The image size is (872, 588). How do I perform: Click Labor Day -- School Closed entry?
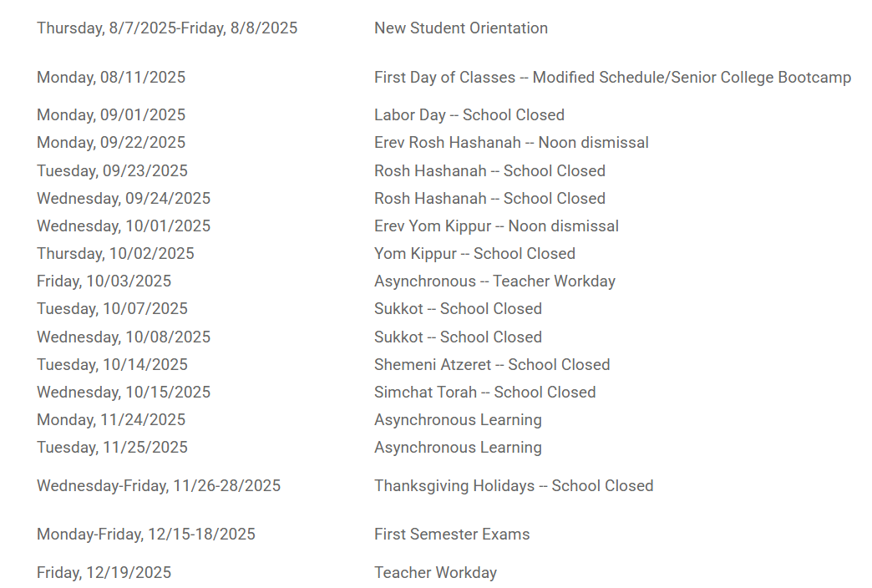(x=469, y=115)
